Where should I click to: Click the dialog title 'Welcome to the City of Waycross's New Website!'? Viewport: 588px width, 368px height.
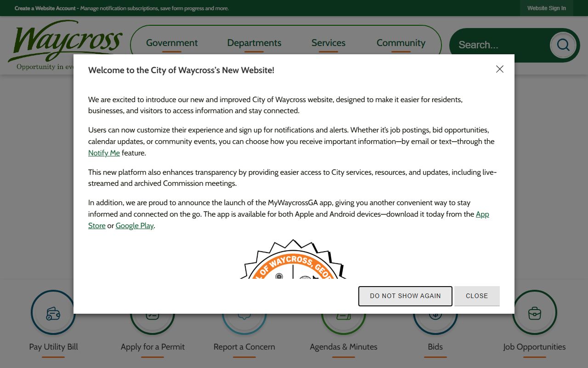click(x=181, y=70)
